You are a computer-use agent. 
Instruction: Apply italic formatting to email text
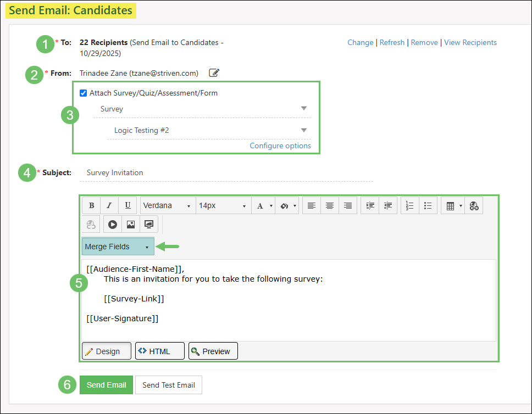point(109,205)
